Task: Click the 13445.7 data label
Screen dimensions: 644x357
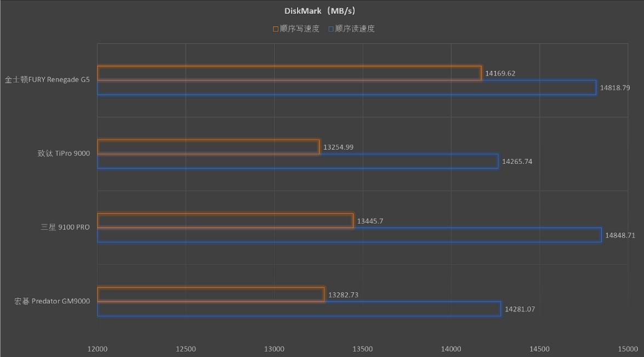Action: coord(370,222)
